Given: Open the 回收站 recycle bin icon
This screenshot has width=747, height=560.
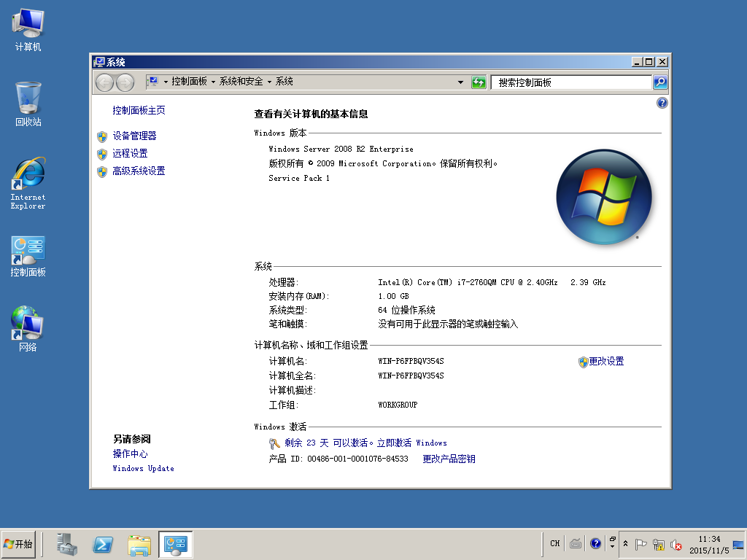Looking at the screenshot, I should [28, 104].
